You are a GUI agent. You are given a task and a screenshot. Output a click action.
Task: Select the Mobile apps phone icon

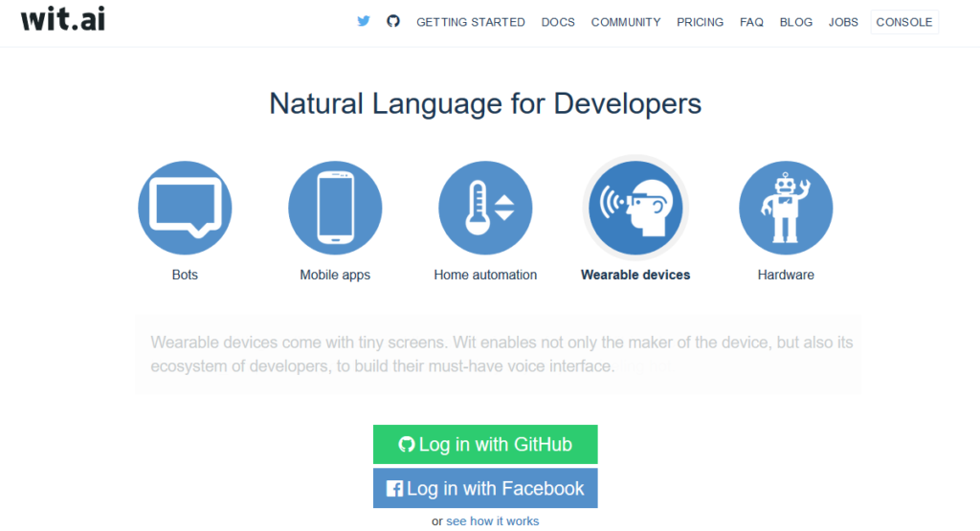point(335,208)
